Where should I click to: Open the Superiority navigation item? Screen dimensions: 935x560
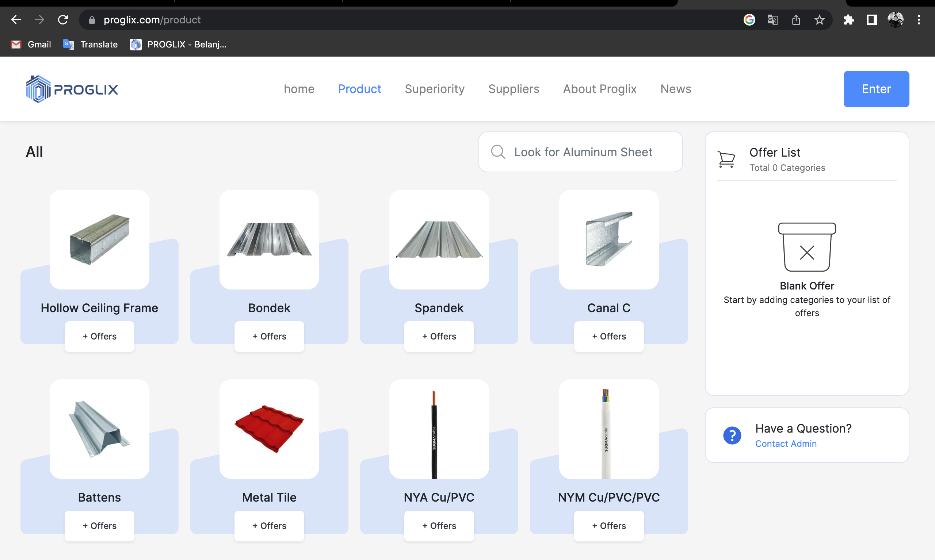(x=435, y=89)
